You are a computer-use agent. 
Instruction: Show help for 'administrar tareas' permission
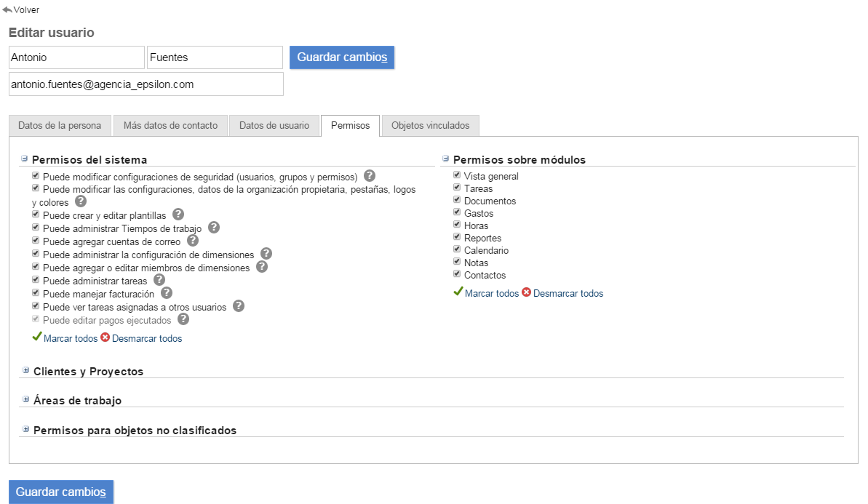click(159, 280)
